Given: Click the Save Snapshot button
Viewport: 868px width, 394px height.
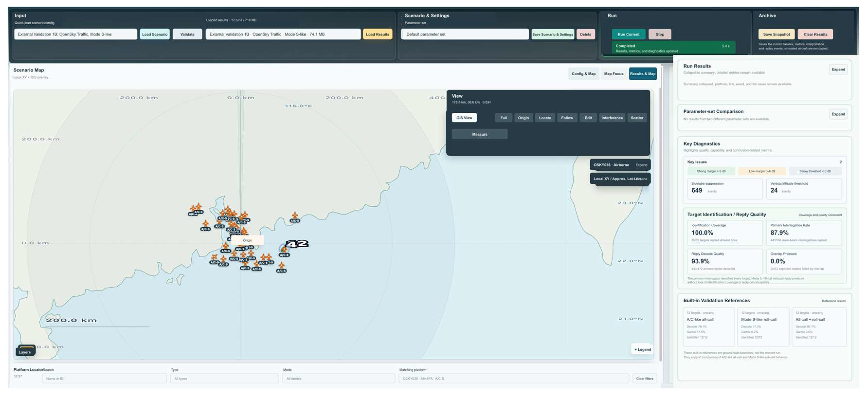Looking at the screenshot, I should 776,34.
